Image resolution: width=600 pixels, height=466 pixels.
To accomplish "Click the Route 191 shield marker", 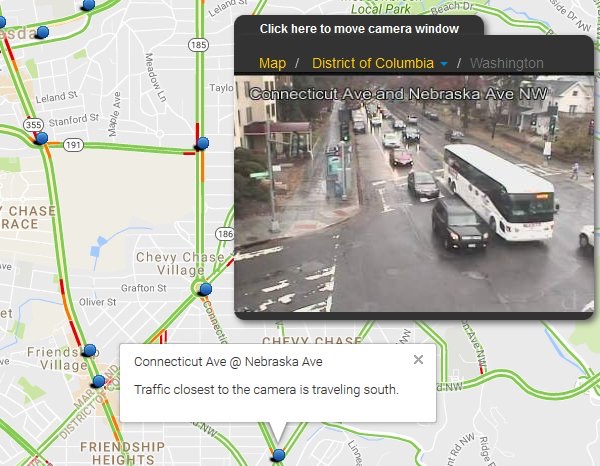I will (x=73, y=145).
